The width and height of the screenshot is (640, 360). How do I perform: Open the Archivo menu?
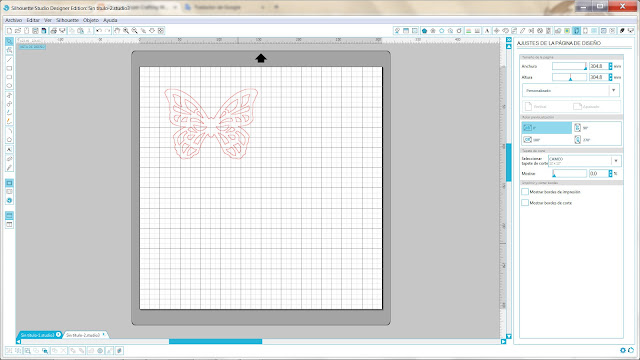pos(13,20)
